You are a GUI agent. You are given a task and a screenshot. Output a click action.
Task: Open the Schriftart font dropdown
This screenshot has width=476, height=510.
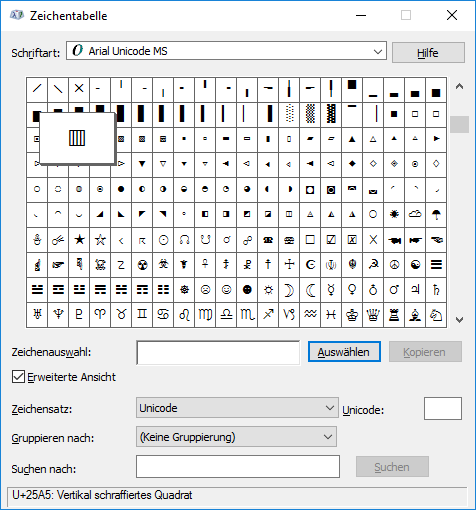click(x=378, y=52)
